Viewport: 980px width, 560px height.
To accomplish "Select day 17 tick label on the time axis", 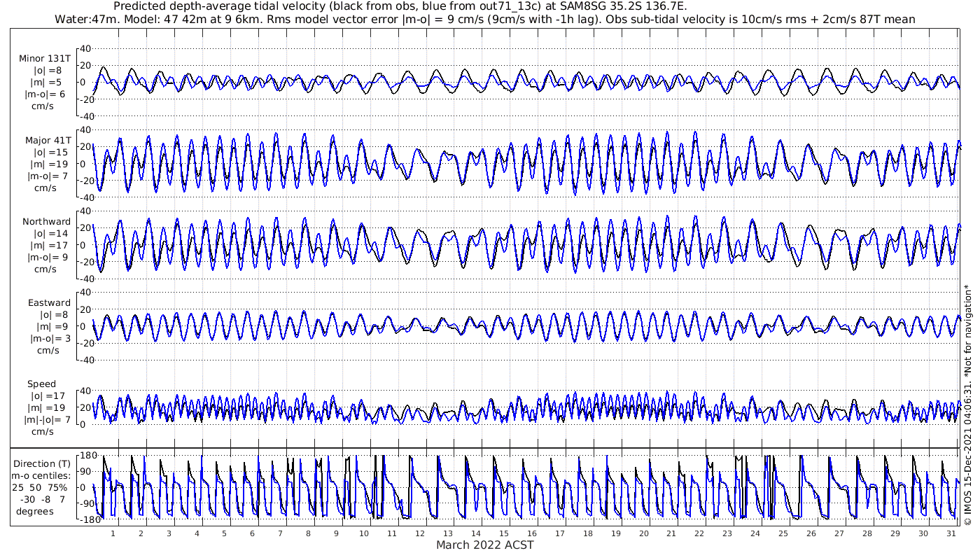I will click(559, 533).
